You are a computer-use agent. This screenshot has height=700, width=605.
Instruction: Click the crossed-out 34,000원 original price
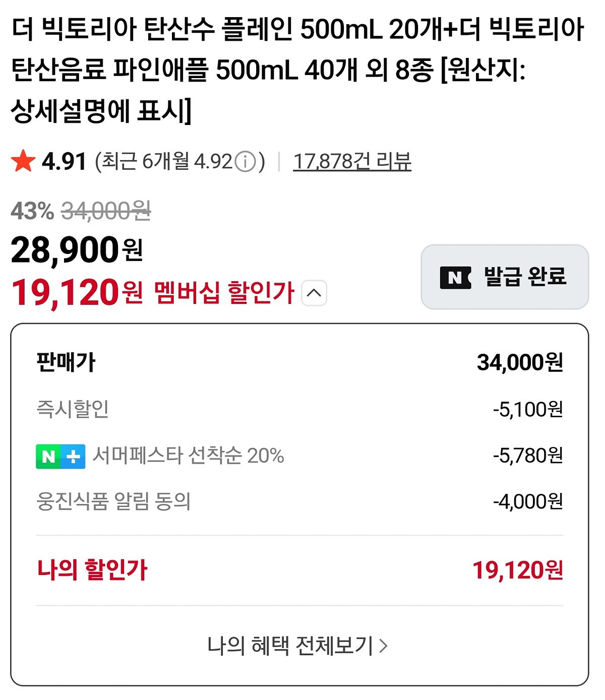106,211
